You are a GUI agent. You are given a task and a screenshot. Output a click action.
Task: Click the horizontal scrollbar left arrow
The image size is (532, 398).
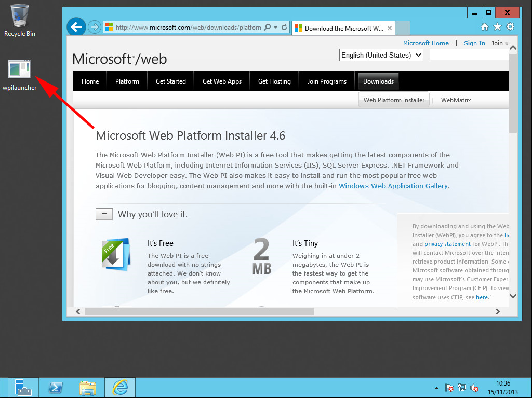click(78, 311)
